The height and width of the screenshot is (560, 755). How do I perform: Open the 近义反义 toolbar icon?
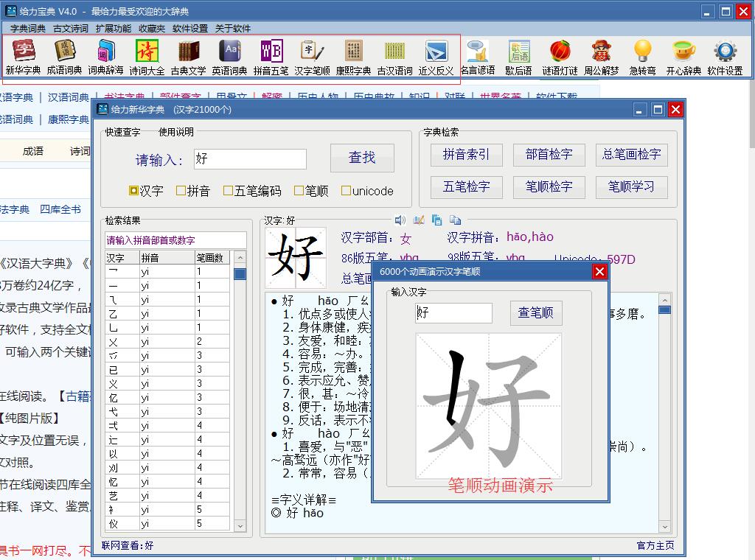(436, 57)
